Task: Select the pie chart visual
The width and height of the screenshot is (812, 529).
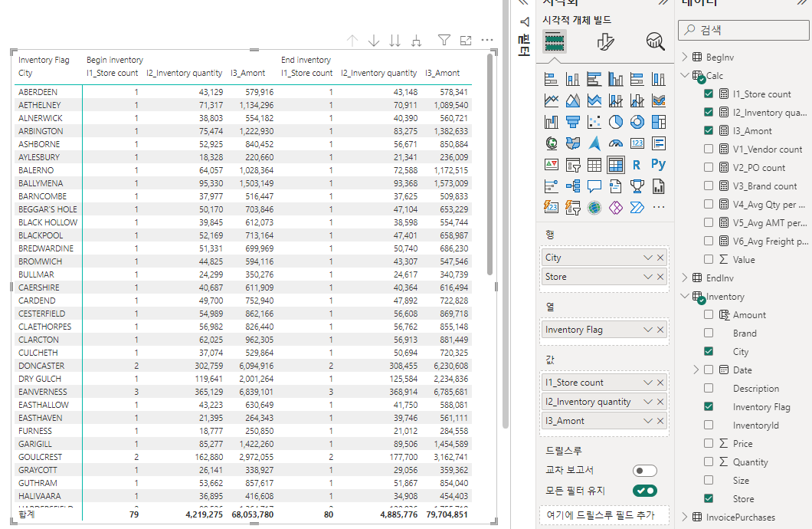Action: click(616, 122)
